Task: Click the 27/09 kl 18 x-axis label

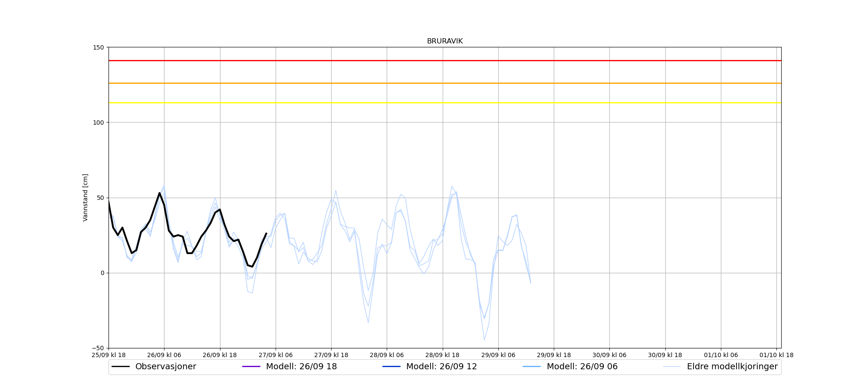Action: pos(331,355)
